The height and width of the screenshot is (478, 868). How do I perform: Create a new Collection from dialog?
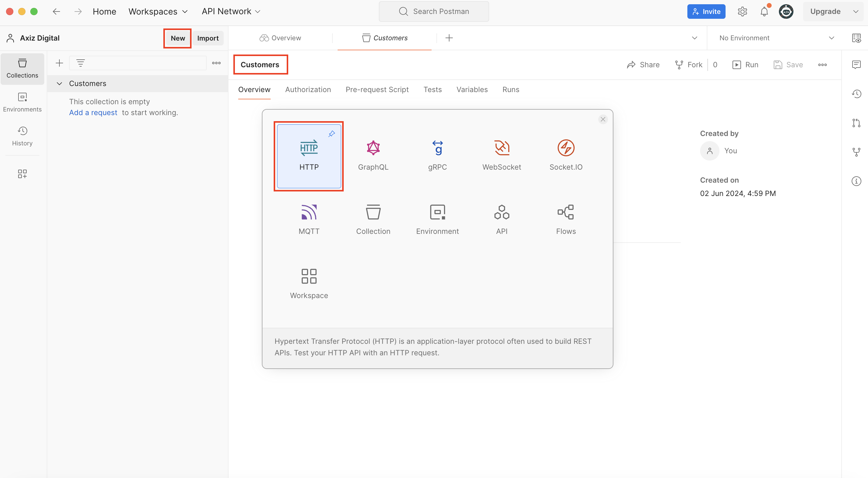click(373, 220)
